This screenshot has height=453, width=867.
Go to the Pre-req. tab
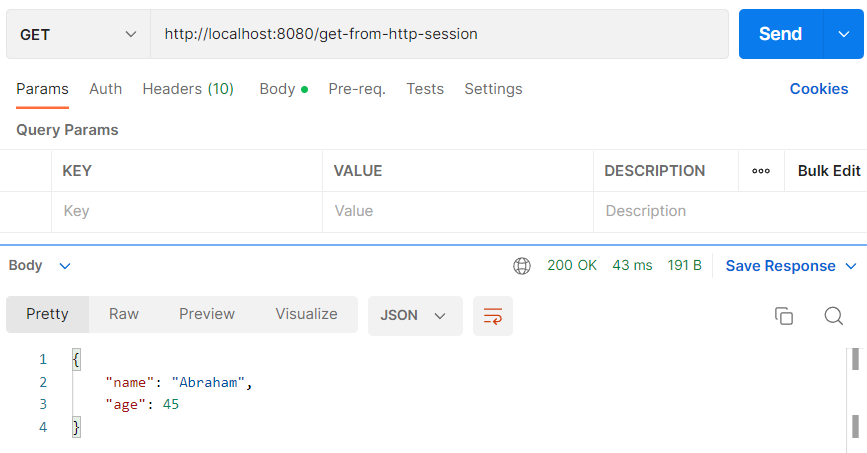pyautogui.click(x=357, y=89)
